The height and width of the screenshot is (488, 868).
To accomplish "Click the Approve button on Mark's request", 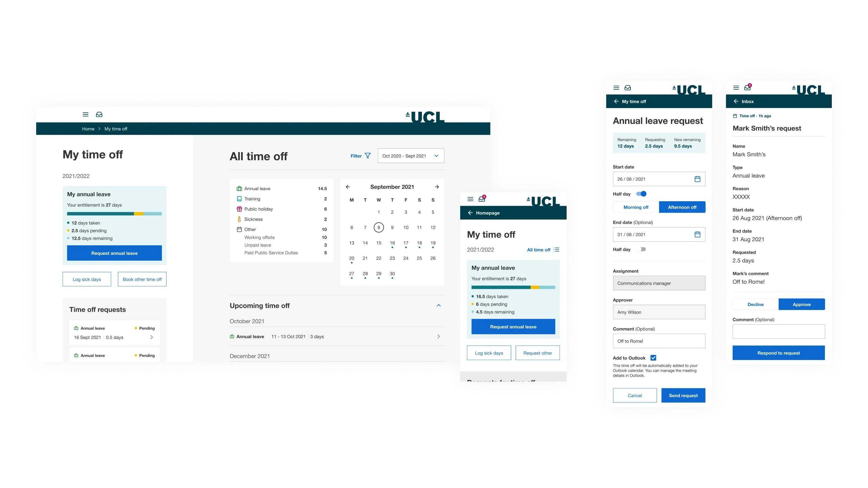I will tap(802, 304).
